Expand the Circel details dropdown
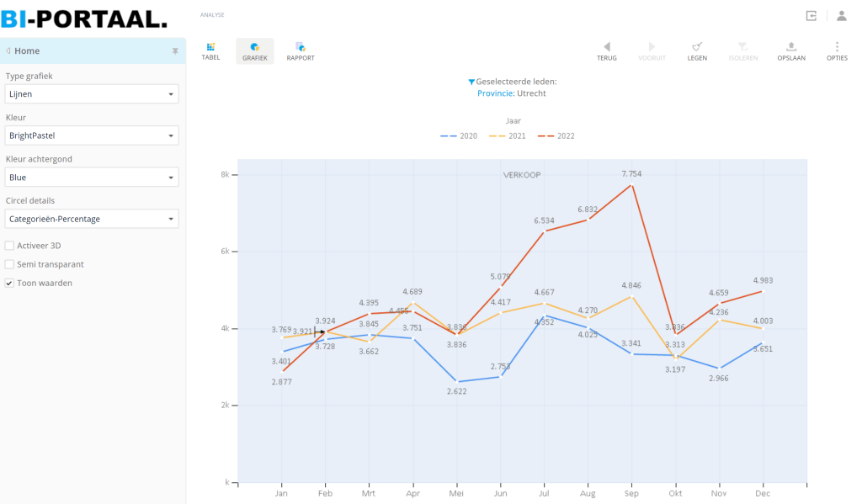 coord(92,219)
